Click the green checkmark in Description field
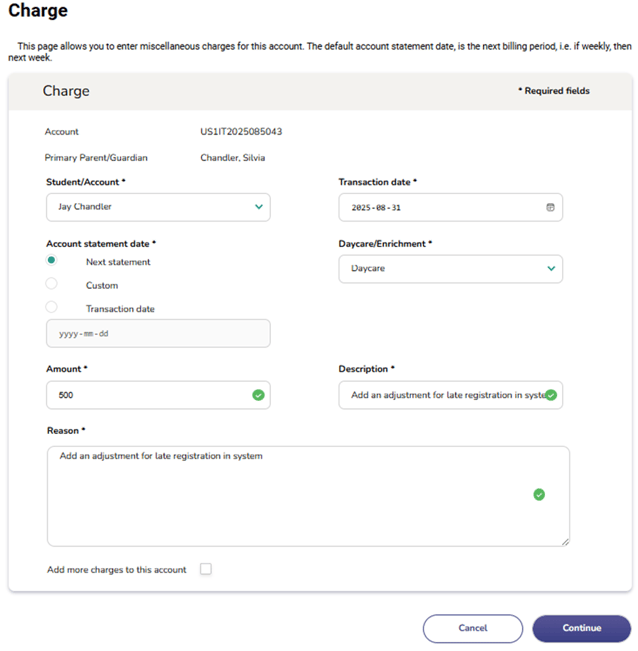 [550, 395]
